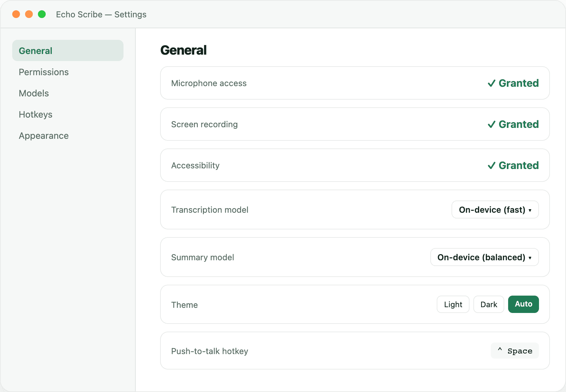Minimize window using the orange button
Image resolution: width=566 pixels, height=392 pixels.
(29, 14)
